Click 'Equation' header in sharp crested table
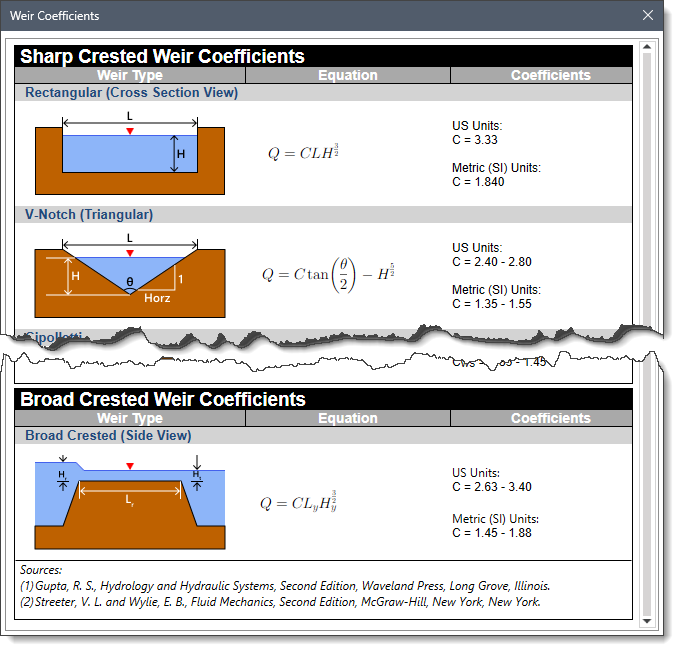Viewport: 679px width, 651px height. pos(348,75)
